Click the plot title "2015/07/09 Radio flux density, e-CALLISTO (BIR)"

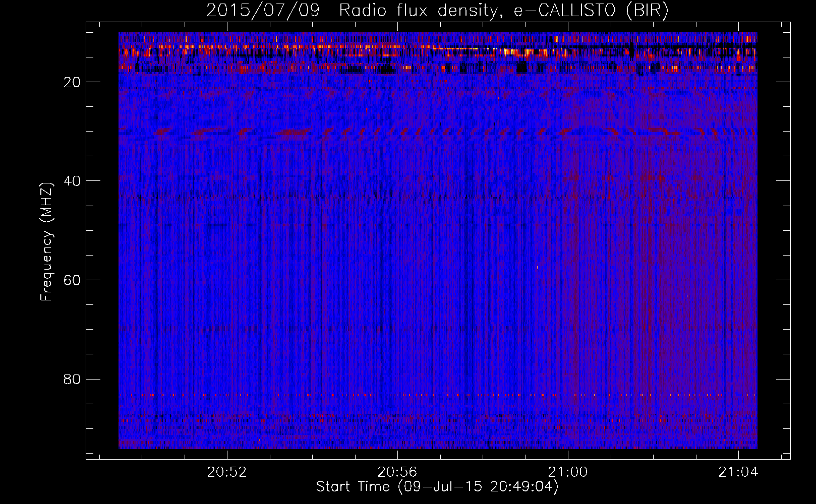point(437,11)
